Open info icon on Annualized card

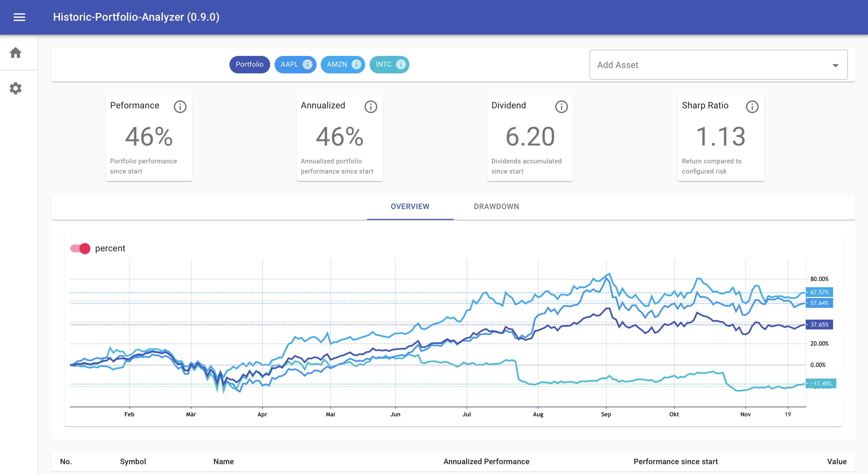(371, 107)
